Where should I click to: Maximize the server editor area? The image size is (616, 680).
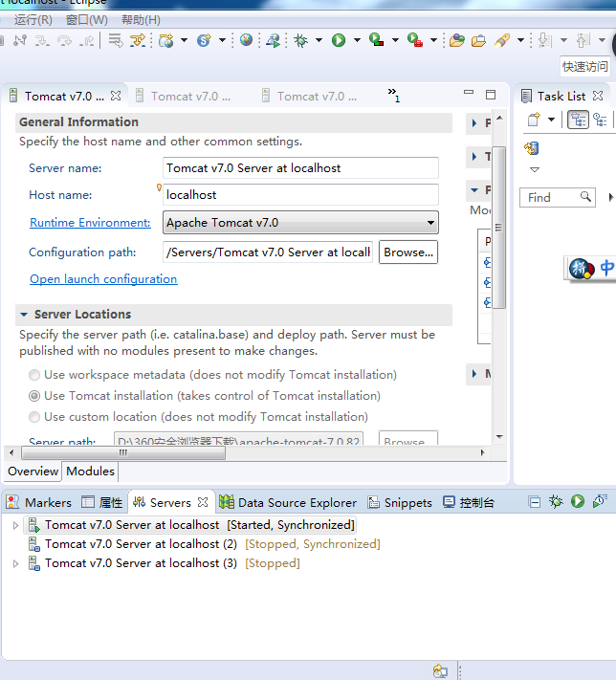point(491,95)
